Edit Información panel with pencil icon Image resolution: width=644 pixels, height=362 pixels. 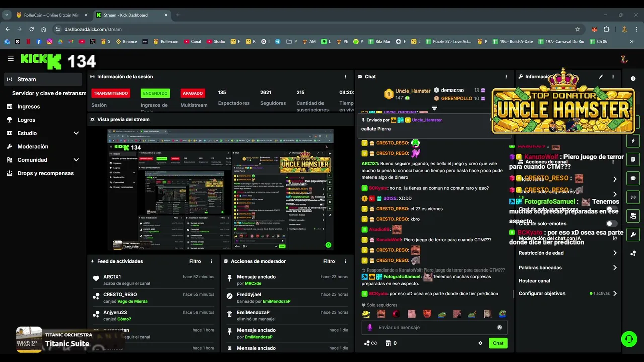click(601, 77)
